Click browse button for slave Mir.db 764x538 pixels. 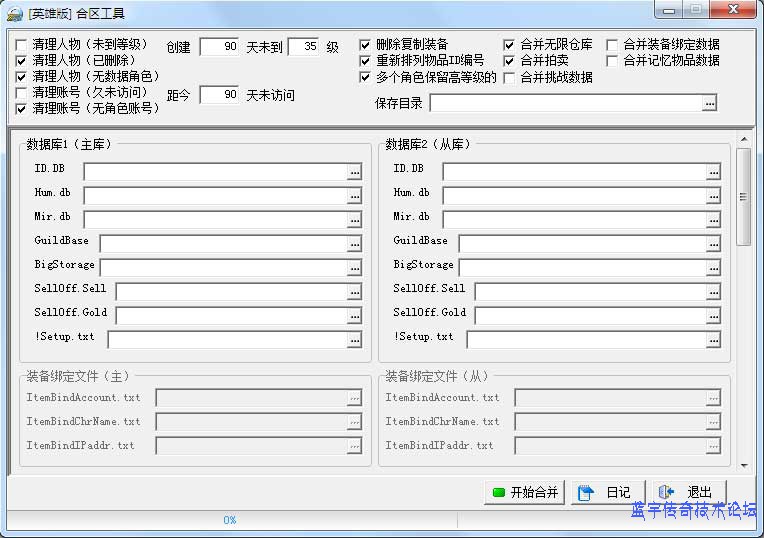(x=712, y=219)
